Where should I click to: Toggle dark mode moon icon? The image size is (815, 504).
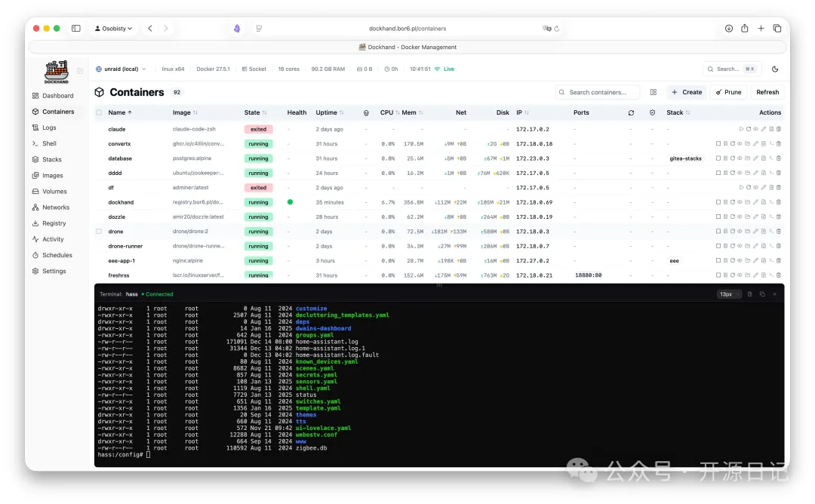[775, 69]
